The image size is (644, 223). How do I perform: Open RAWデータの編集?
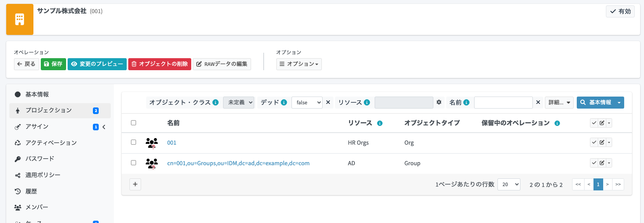coord(222,64)
